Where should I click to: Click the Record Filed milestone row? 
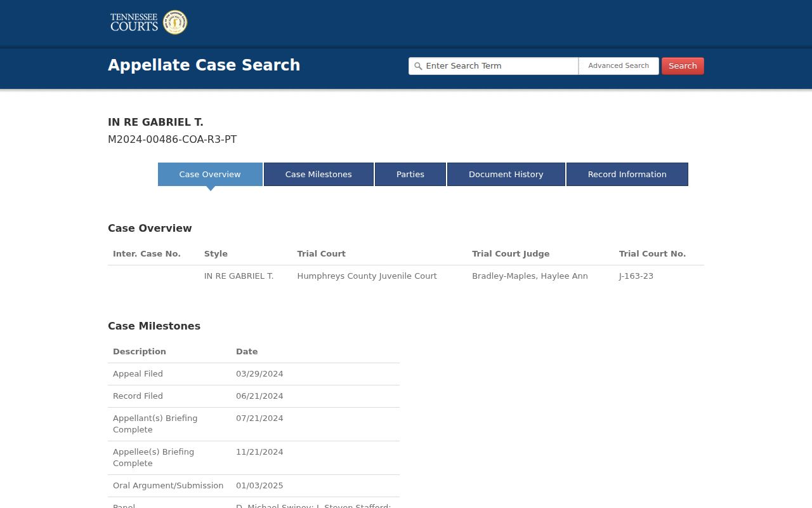254,396
